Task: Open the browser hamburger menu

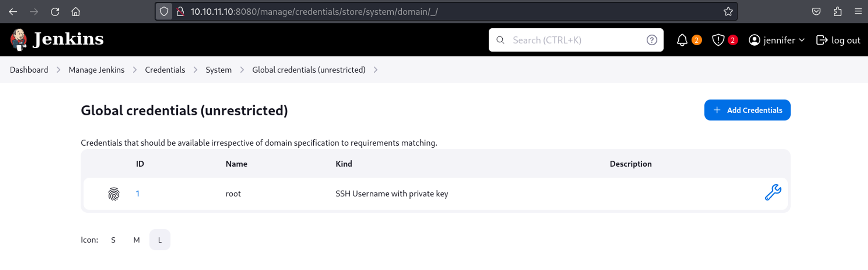Action: (x=858, y=12)
